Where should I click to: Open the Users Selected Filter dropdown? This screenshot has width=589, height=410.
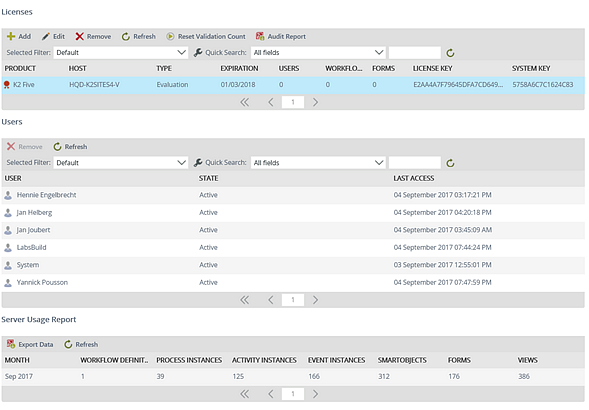[x=121, y=163]
